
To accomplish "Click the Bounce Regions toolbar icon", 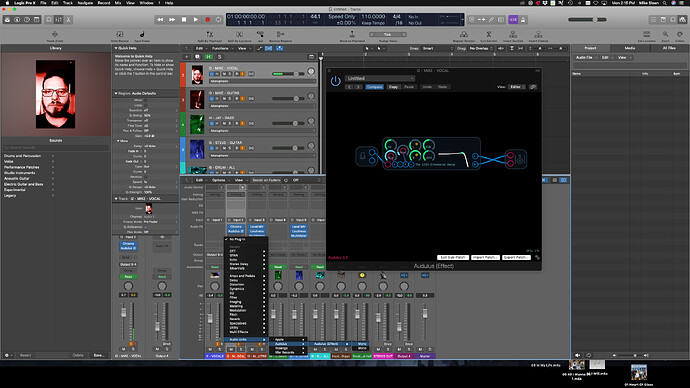I will (x=280, y=34).
